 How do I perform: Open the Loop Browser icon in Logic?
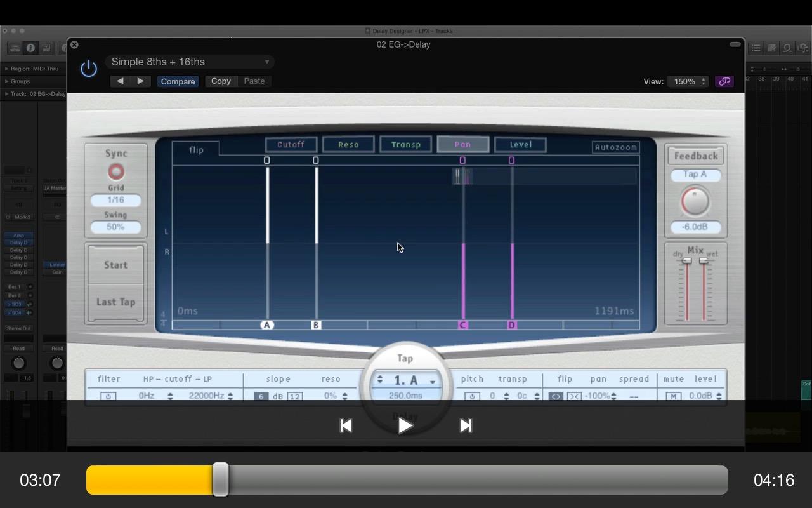(x=787, y=48)
